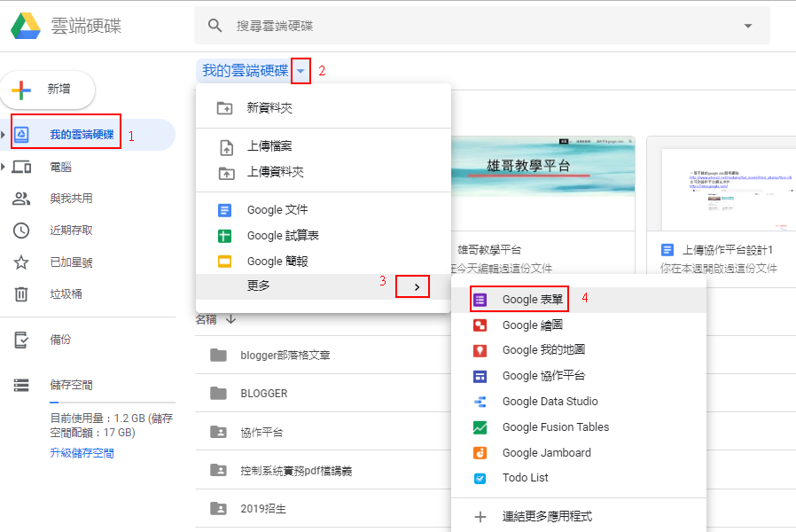Open the BLOGGER folder row
This screenshot has width=796, height=532.
coord(324,394)
